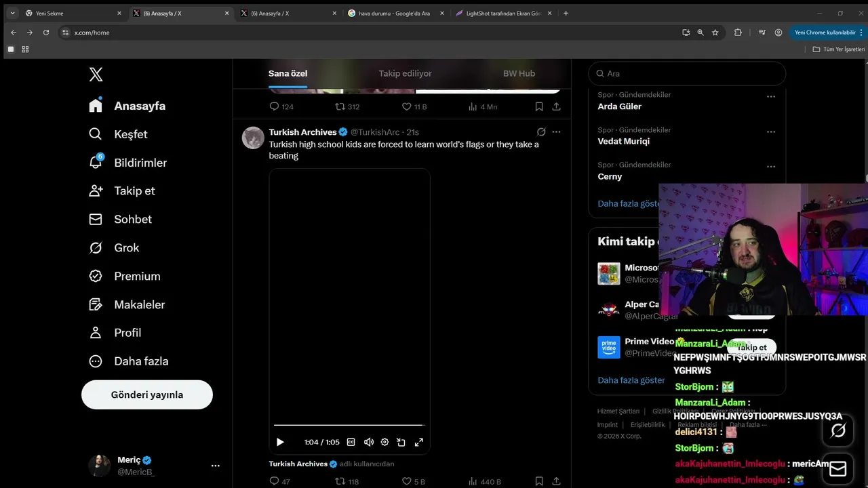Mute the video volume
868x488 pixels.
click(x=368, y=442)
